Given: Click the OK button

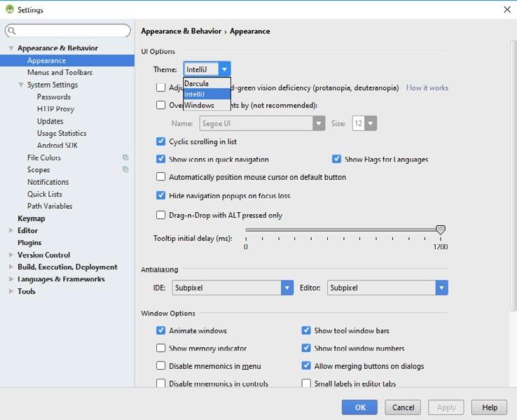Looking at the screenshot, I should click(x=359, y=407).
